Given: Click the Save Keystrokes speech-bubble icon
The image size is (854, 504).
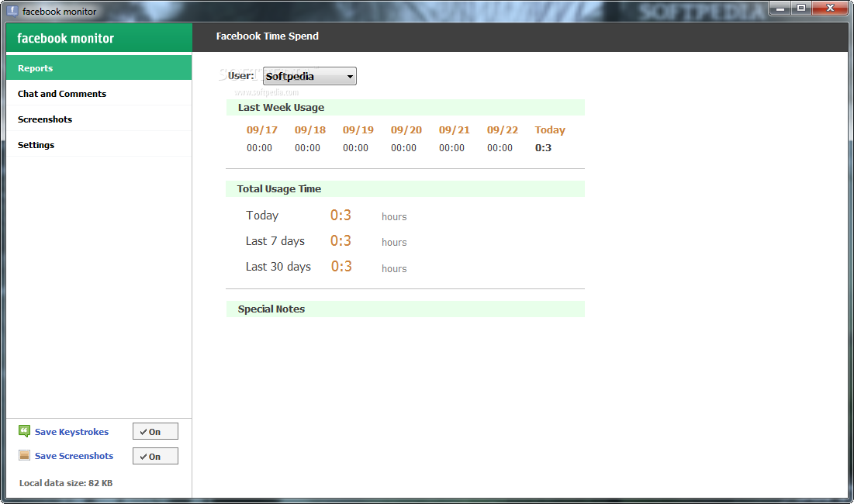Looking at the screenshot, I should pos(25,432).
